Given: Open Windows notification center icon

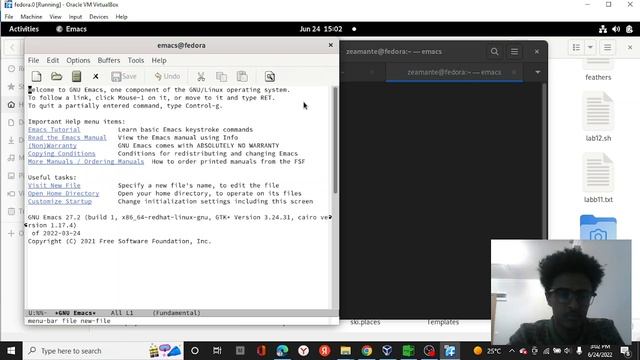Looking at the screenshot, I should point(624,351).
